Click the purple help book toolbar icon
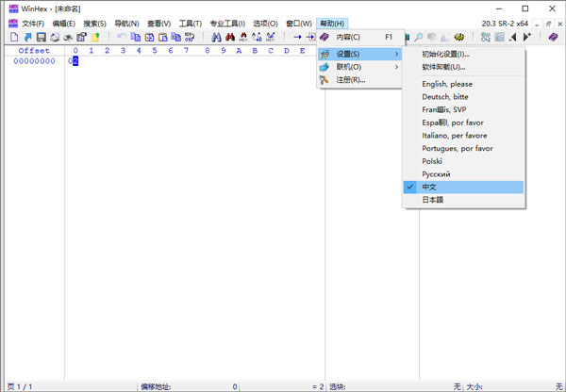The image size is (566, 392). point(553,37)
